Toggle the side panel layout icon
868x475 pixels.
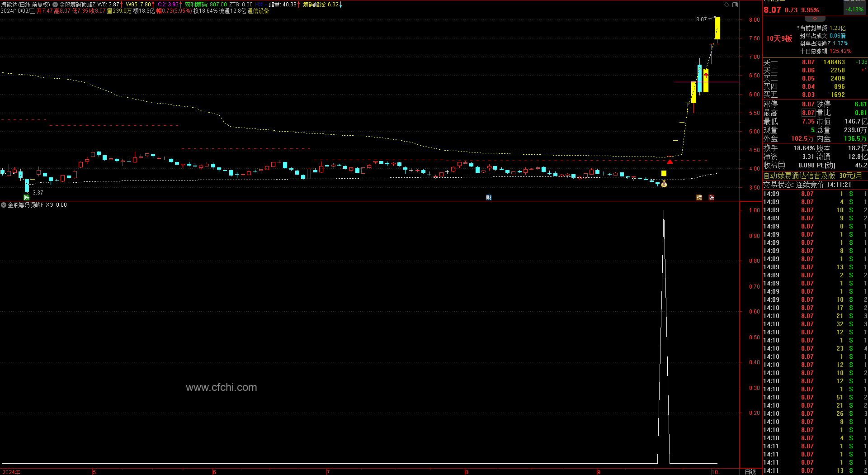tap(735, 5)
